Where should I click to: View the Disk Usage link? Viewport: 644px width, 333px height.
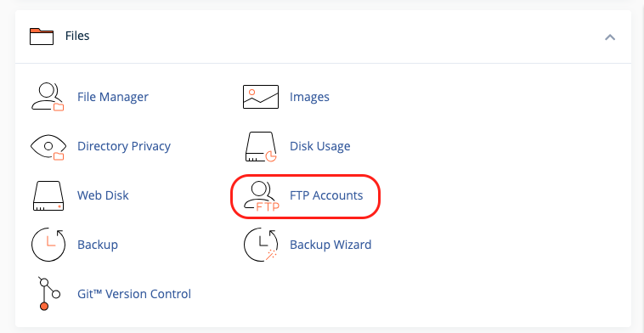click(320, 146)
